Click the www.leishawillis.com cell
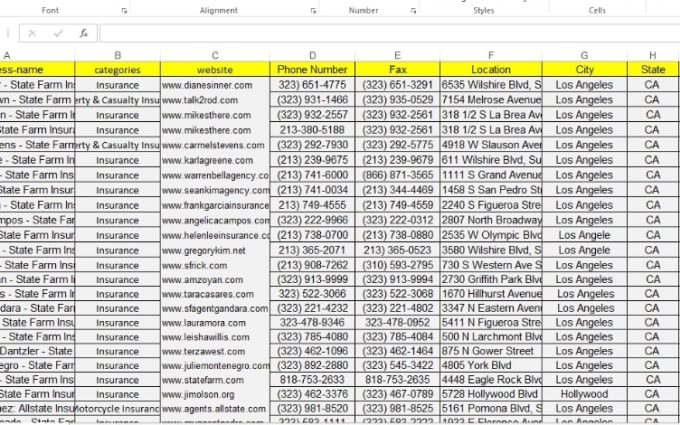 click(x=215, y=337)
